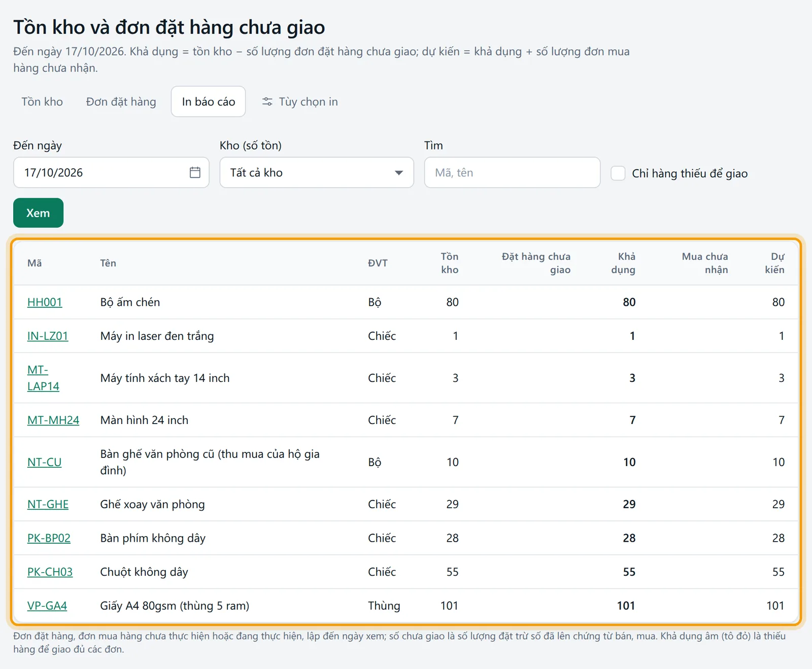Expand the 'Tất cả kho' warehouse dropdown

(317, 172)
